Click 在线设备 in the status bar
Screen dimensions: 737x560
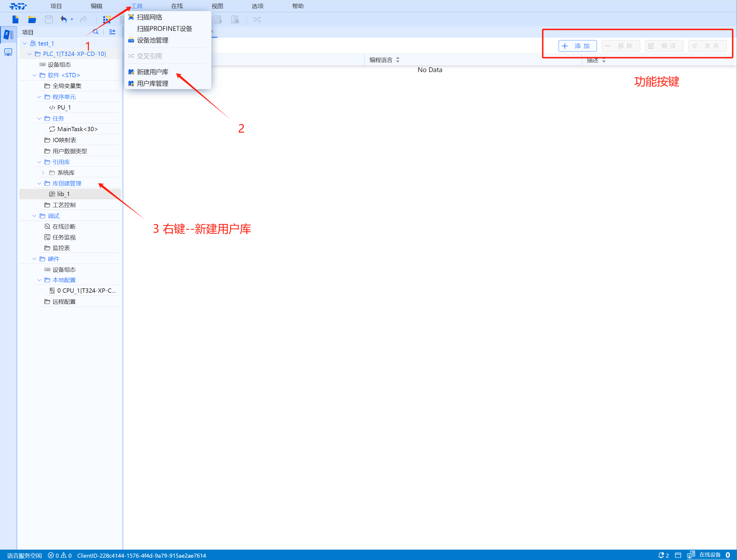tap(710, 555)
